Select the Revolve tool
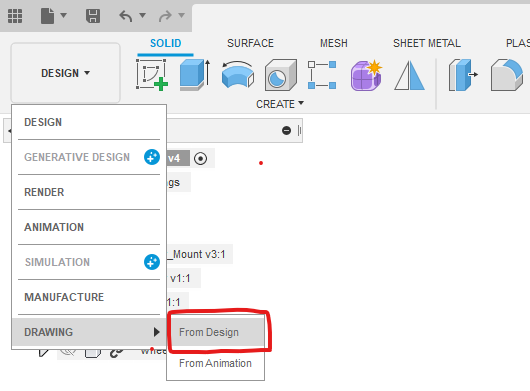Screen dimensions: 530x391 [x=238, y=75]
